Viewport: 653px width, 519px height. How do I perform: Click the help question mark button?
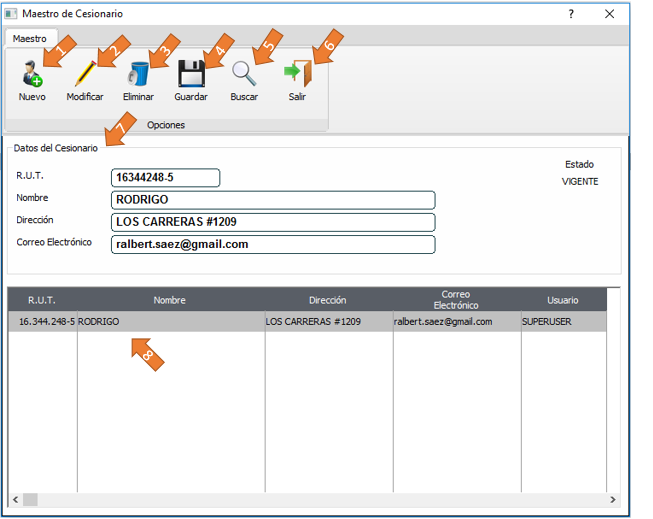tap(571, 14)
